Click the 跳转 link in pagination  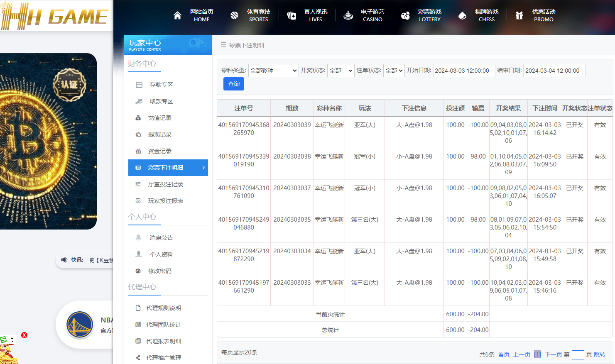(x=599, y=354)
